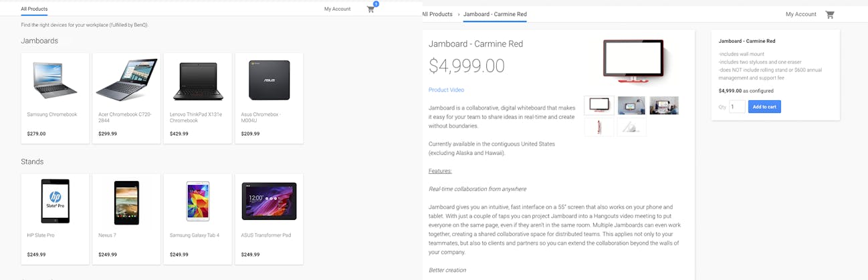Select the selected front-view Jamboard thumbnail
The image size is (868, 280).
[x=599, y=106]
